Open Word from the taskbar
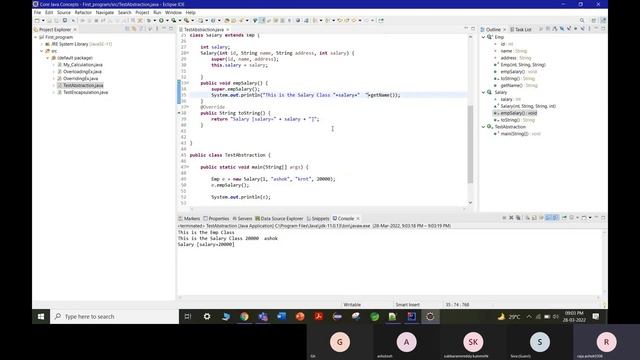The height and width of the screenshot is (360, 640). (x=282, y=317)
